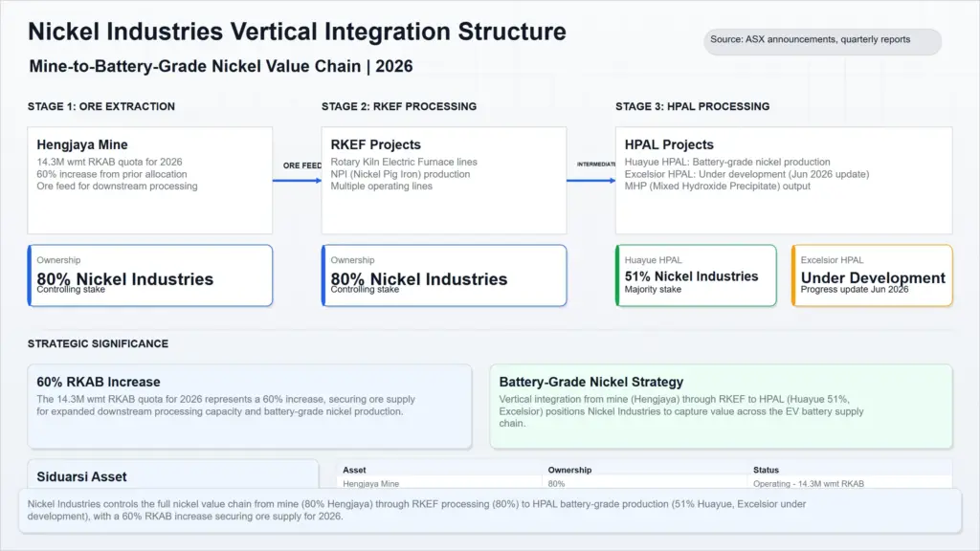Click the STAGE 1: ORE EXTRACTION heading

point(101,106)
